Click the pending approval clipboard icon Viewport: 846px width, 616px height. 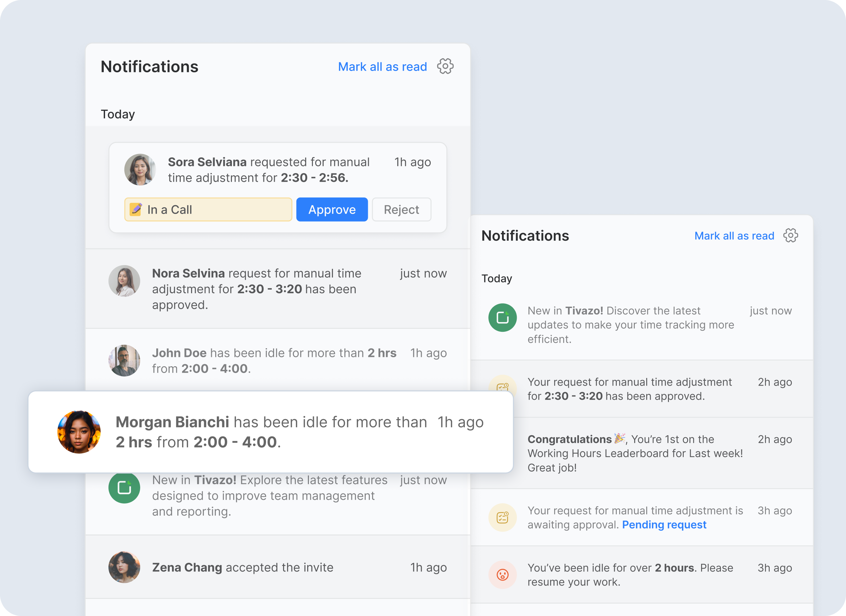click(502, 517)
